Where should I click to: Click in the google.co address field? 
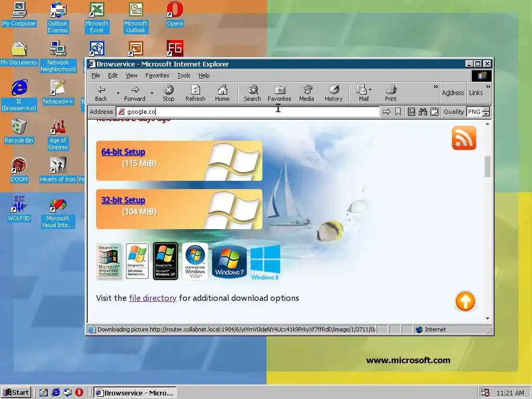point(248,112)
